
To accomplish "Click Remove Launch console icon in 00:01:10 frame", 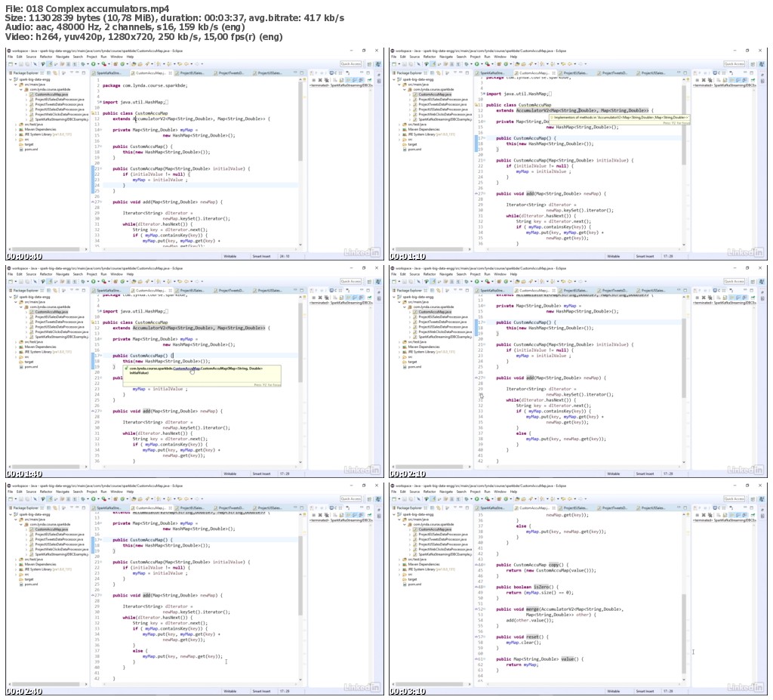I will click(704, 80).
